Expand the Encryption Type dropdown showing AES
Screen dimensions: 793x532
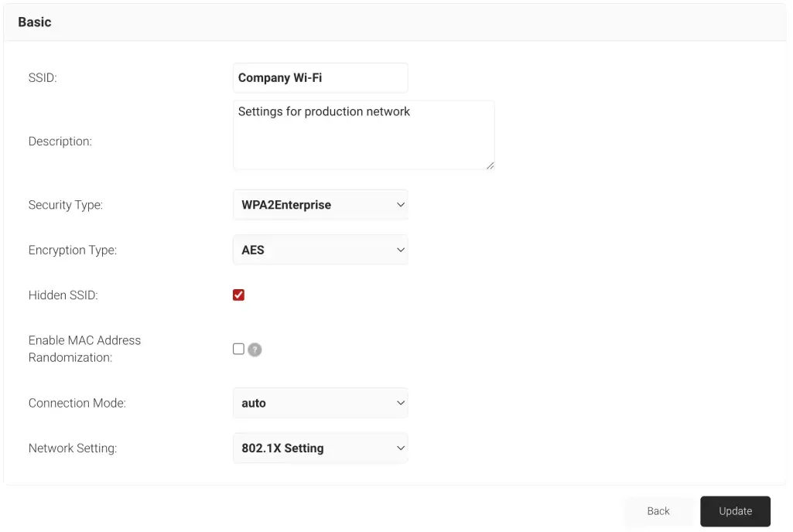click(320, 250)
